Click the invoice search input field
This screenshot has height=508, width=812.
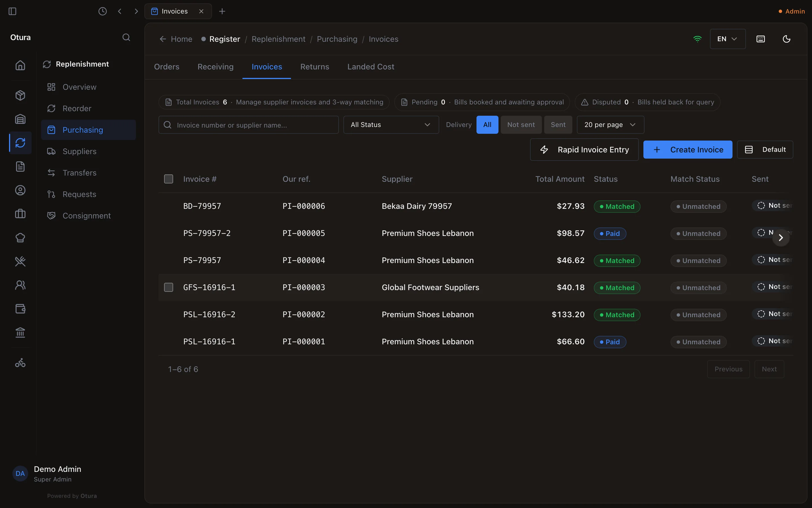249,125
